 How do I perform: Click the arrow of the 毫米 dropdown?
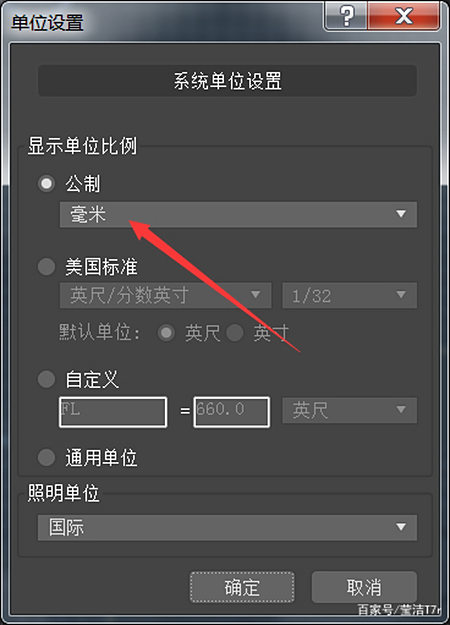(401, 214)
